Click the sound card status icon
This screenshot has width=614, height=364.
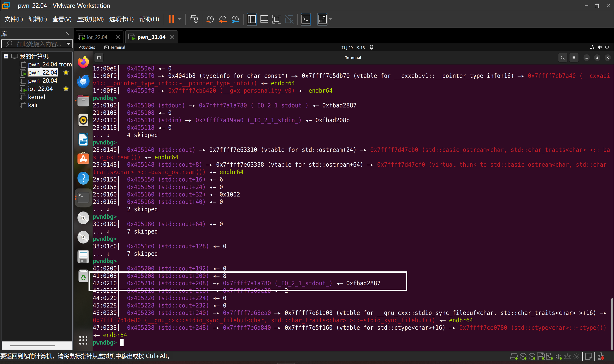pyautogui.click(x=559, y=356)
